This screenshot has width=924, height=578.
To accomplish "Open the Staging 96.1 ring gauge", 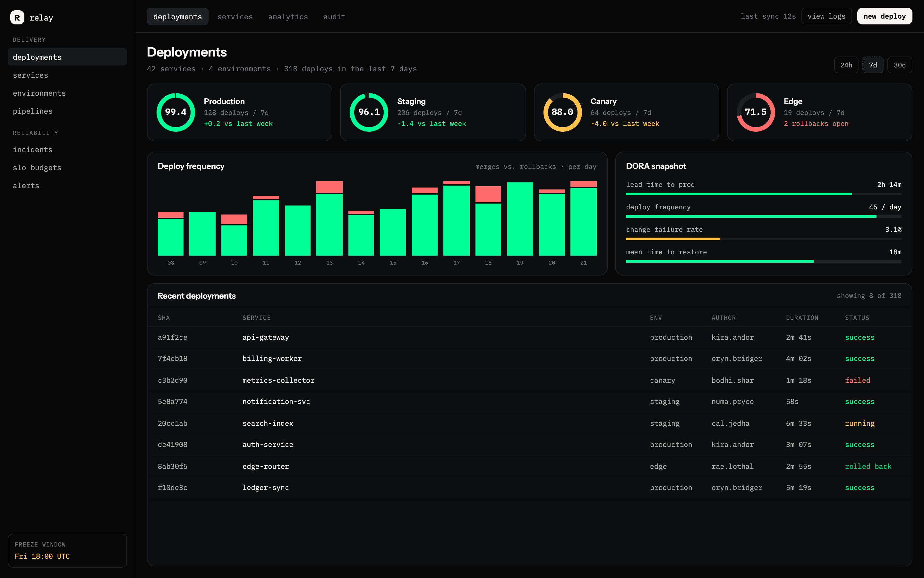I will 369,112.
